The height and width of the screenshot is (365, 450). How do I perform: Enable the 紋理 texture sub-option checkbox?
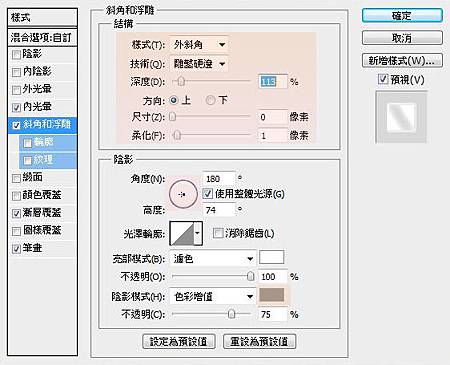click(27, 161)
